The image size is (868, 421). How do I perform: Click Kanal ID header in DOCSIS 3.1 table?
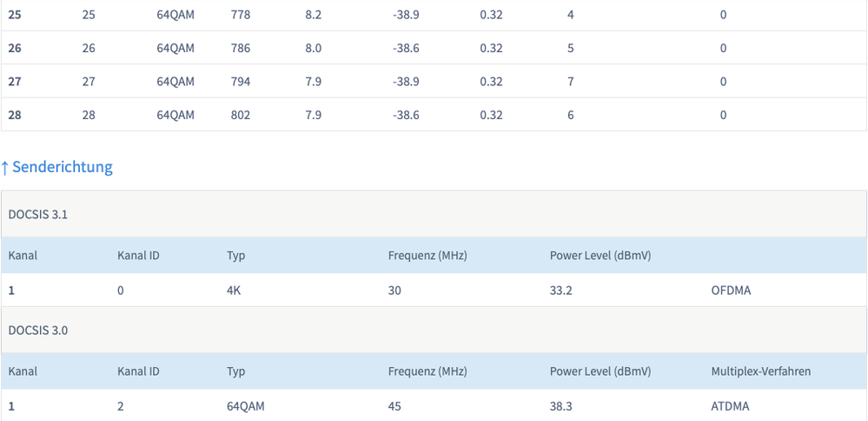[x=138, y=256]
